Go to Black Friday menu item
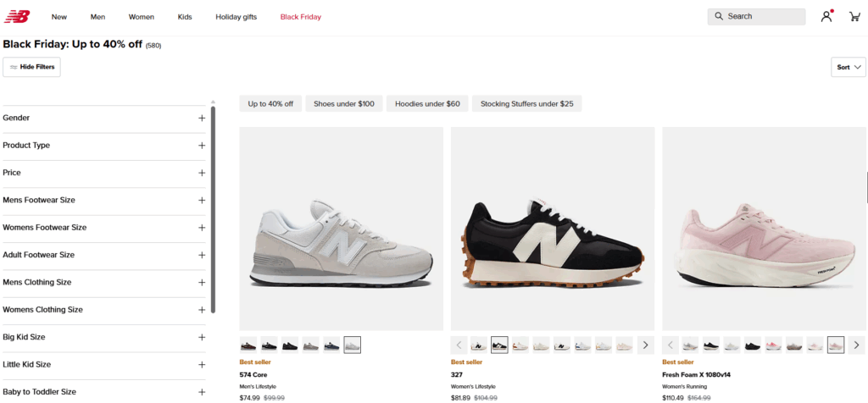 [301, 16]
